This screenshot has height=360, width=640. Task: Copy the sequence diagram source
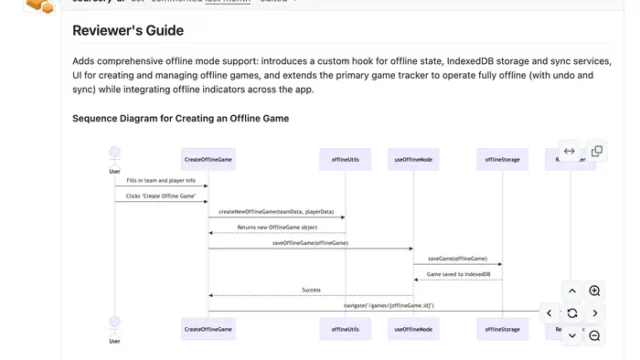[597, 151]
